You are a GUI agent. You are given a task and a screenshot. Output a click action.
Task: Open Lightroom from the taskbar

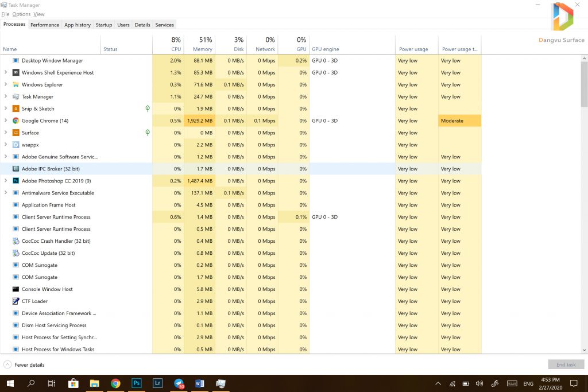pos(157,383)
